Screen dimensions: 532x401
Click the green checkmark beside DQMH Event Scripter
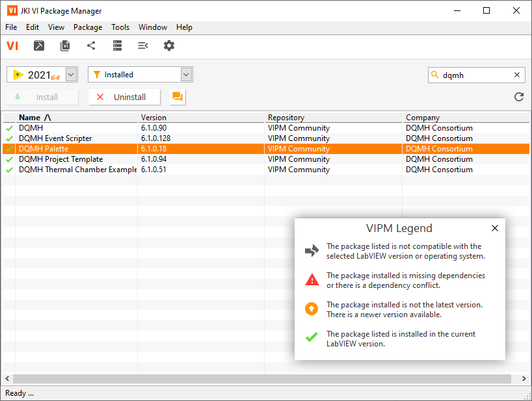[9, 138]
